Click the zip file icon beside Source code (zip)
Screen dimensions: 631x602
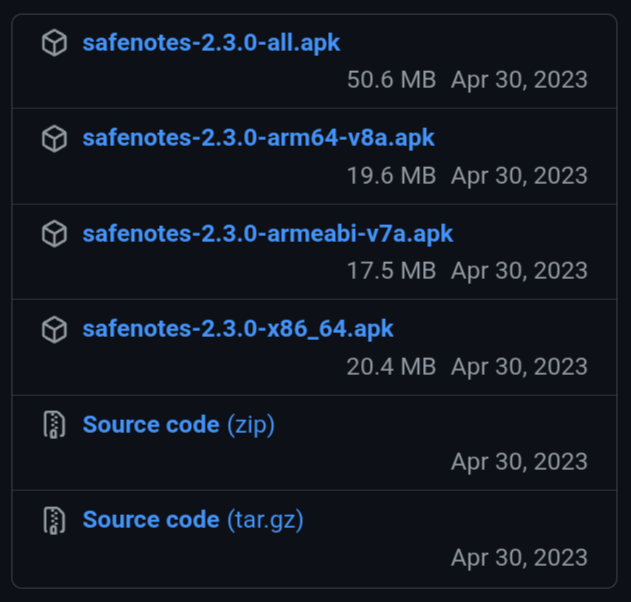click(x=54, y=425)
